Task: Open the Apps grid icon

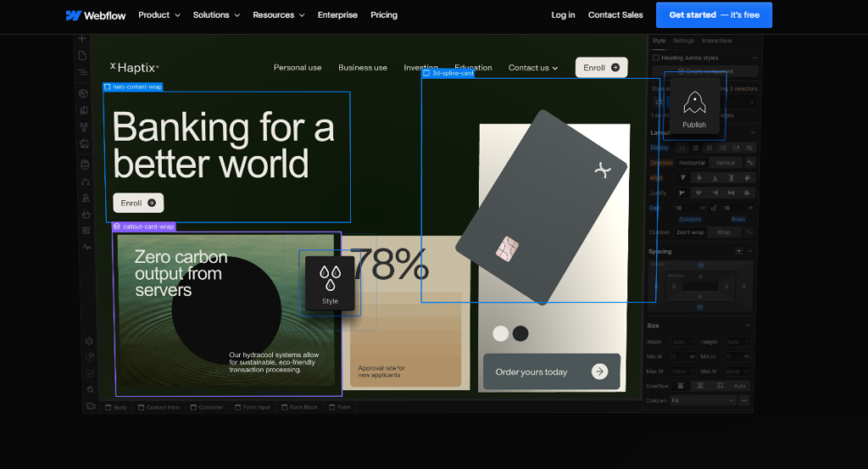Action: 86,231
